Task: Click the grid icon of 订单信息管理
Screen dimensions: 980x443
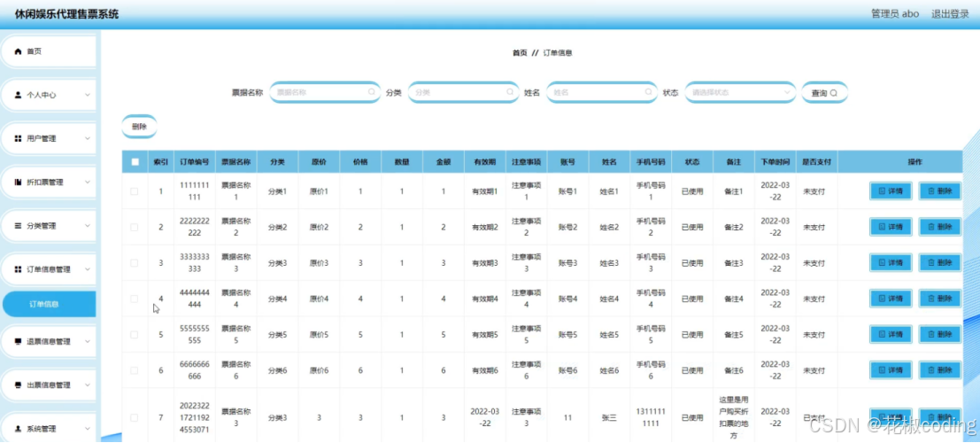Action: click(x=18, y=269)
